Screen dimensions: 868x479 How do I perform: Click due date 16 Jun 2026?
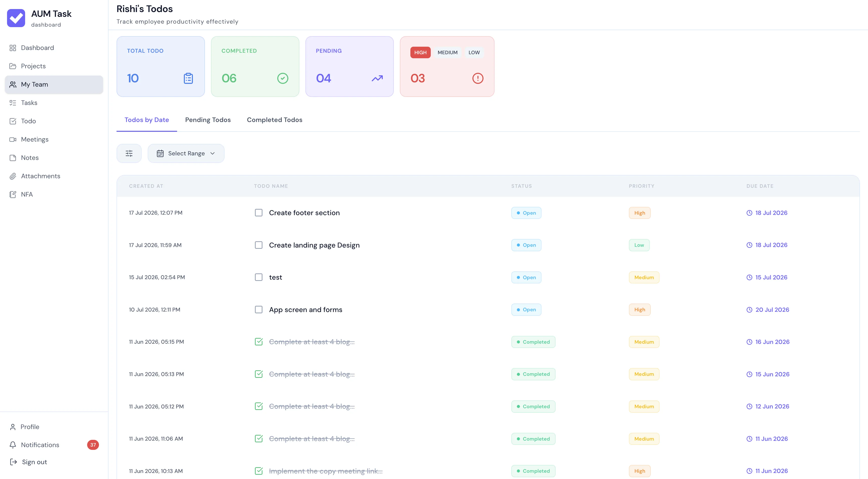(768, 342)
